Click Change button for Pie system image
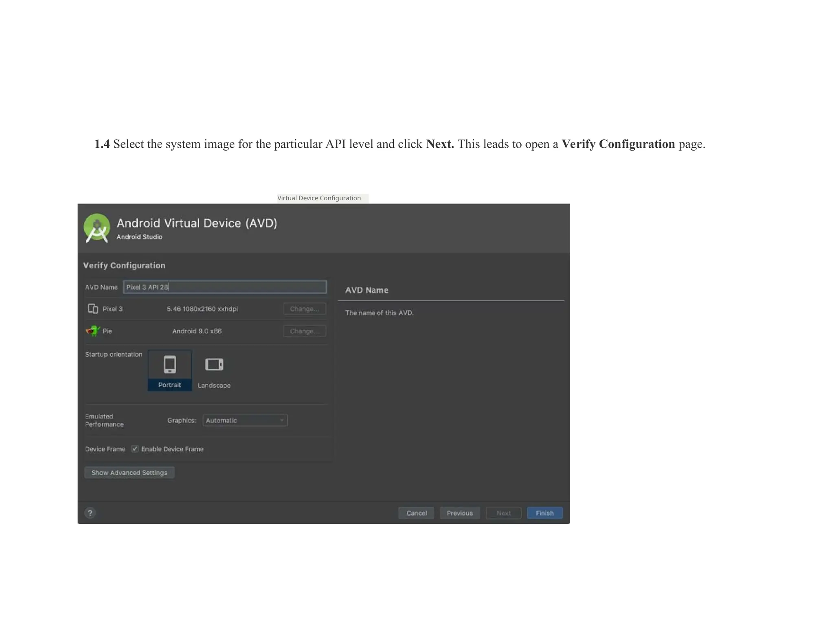 coord(305,331)
